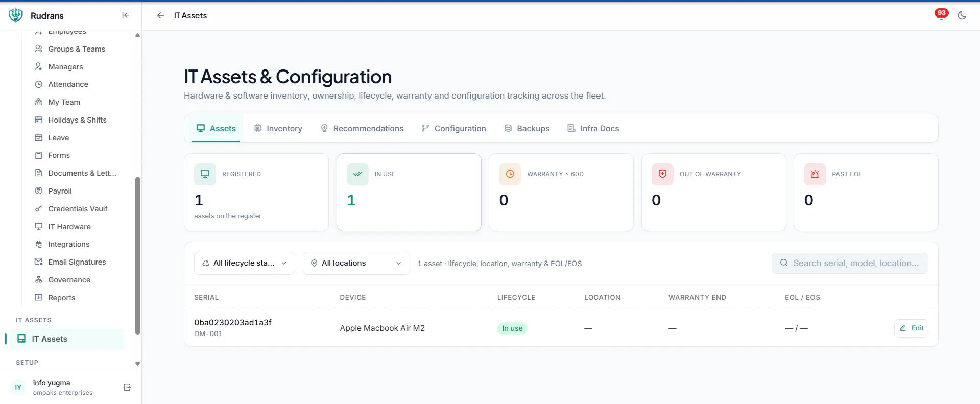The image size is (980, 404).
Task: Open Credentials Vault in sidebar
Action: tap(78, 209)
